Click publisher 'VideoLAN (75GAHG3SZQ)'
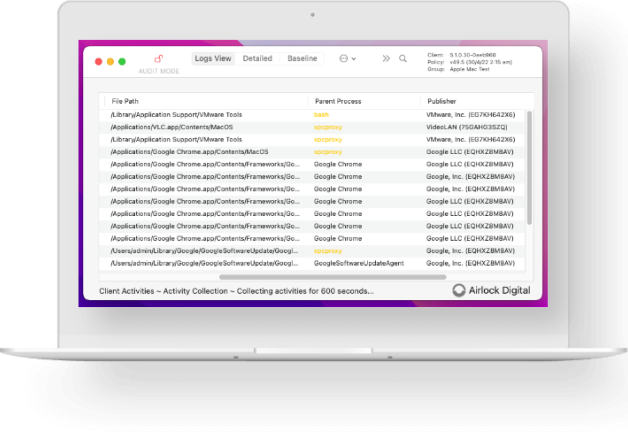The width and height of the screenshot is (628, 432). (467, 127)
